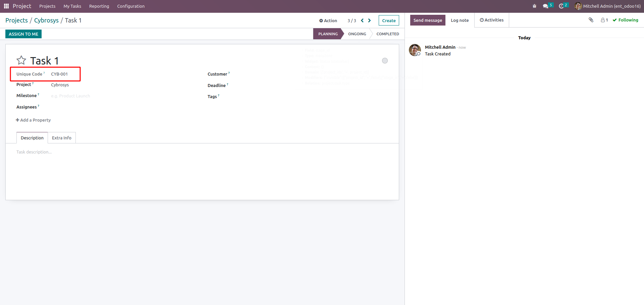Click Add a Property

(x=33, y=120)
